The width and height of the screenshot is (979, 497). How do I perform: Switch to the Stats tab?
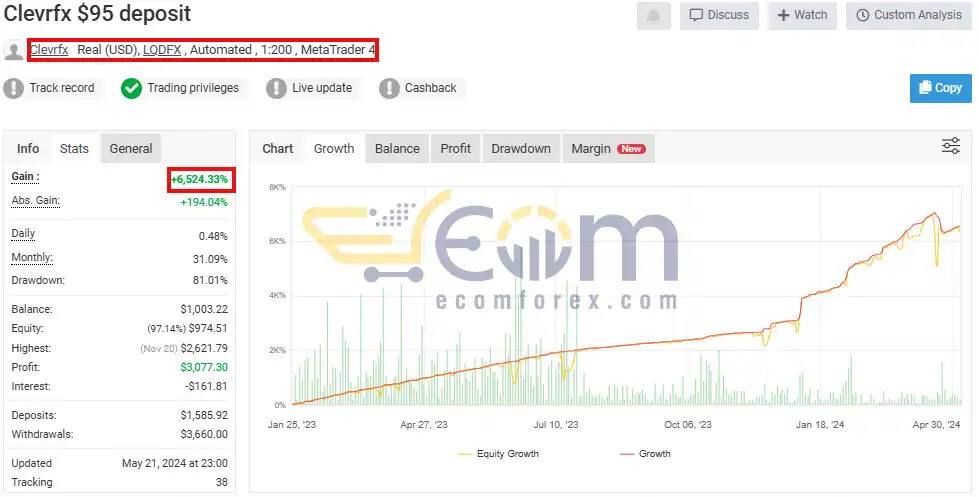click(x=74, y=149)
